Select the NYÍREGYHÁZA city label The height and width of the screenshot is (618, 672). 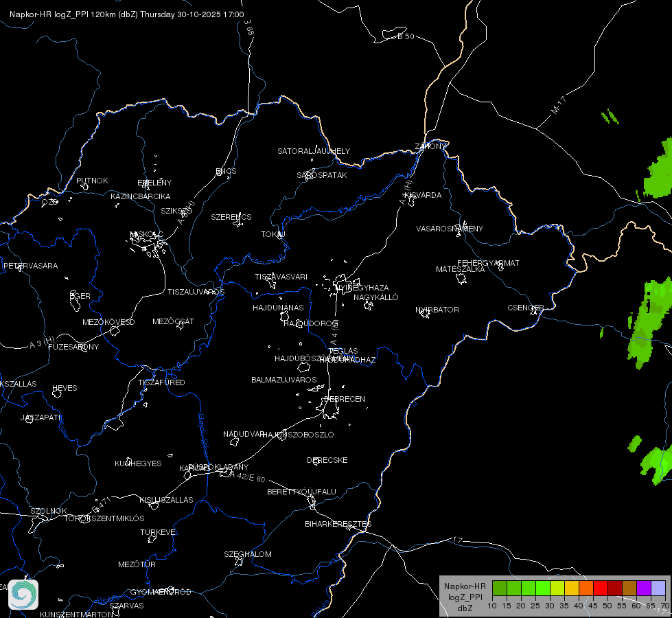click(362, 287)
